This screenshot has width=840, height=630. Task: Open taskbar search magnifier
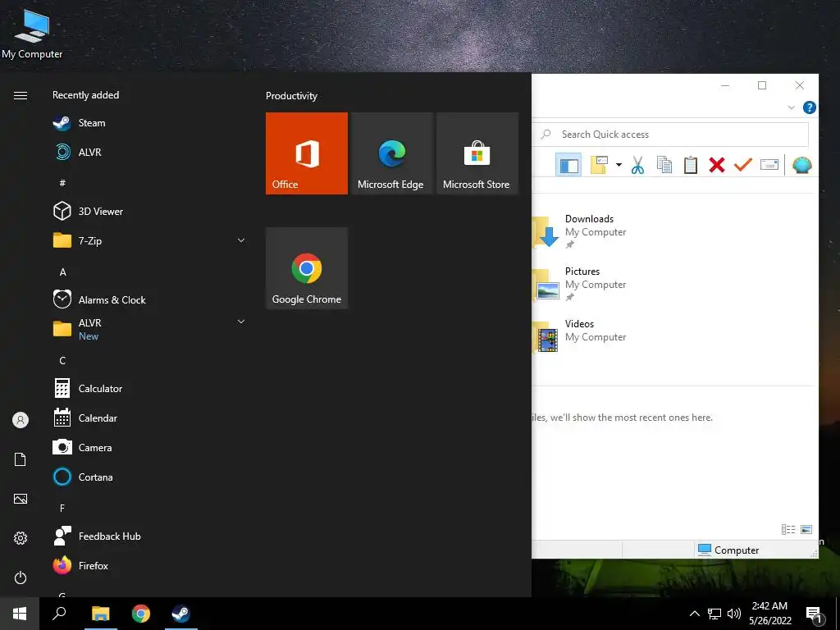pyautogui.click(x=59, y=614)
